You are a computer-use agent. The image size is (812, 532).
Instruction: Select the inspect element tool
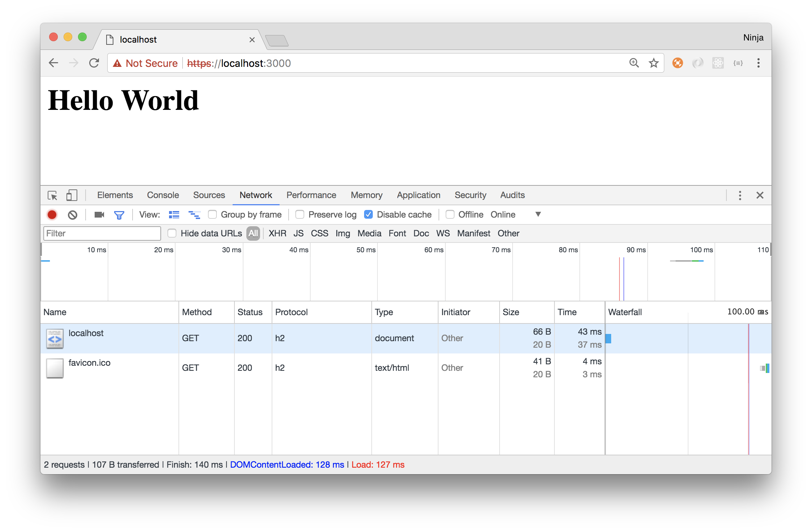(52, 196)
